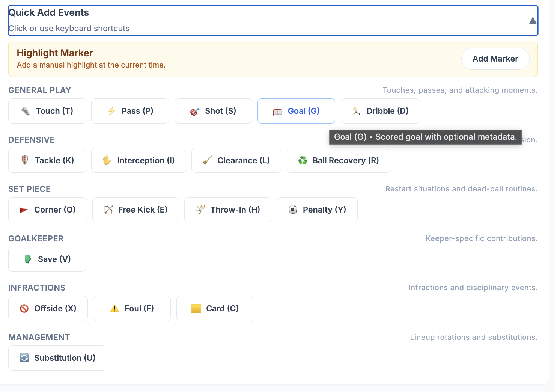The width and height of the screenshot is (554, 392).
Task: Click the running player Dribble icon
Action: click(356, 111)
